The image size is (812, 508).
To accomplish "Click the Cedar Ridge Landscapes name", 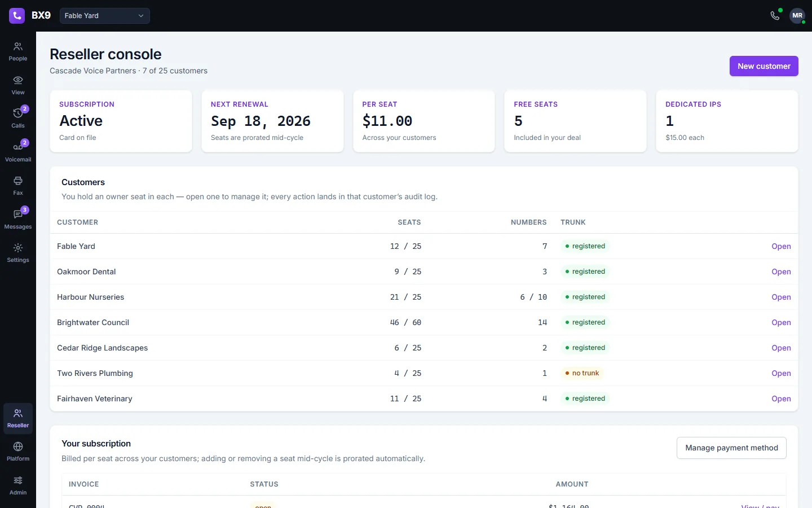I will point(102,348).
